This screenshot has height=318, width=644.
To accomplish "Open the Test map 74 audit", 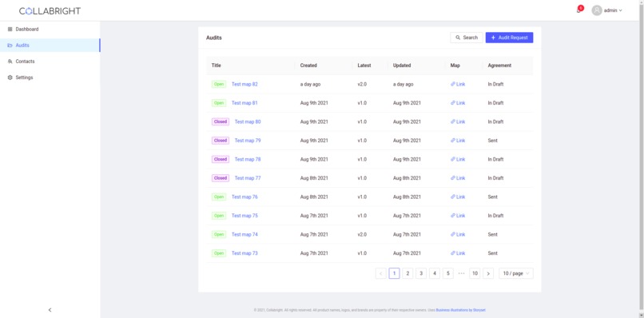I will tap(244, 235).
